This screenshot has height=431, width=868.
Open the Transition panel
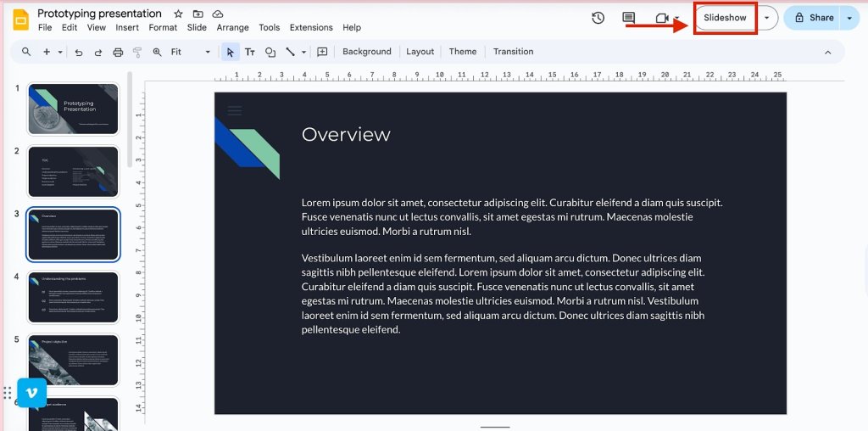pyautogui.click(x=513, y=52)
